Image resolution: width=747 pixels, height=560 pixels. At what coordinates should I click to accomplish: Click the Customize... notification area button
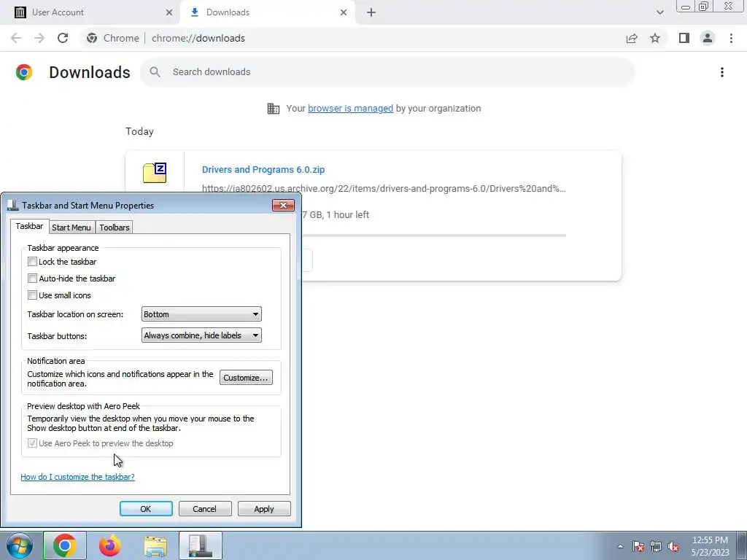point(246,378)
